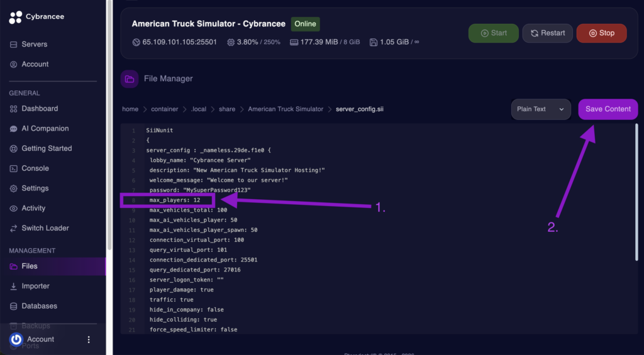Navigate to home breadcrumb
The image size is (644, 355).
[x=130, y=109]
